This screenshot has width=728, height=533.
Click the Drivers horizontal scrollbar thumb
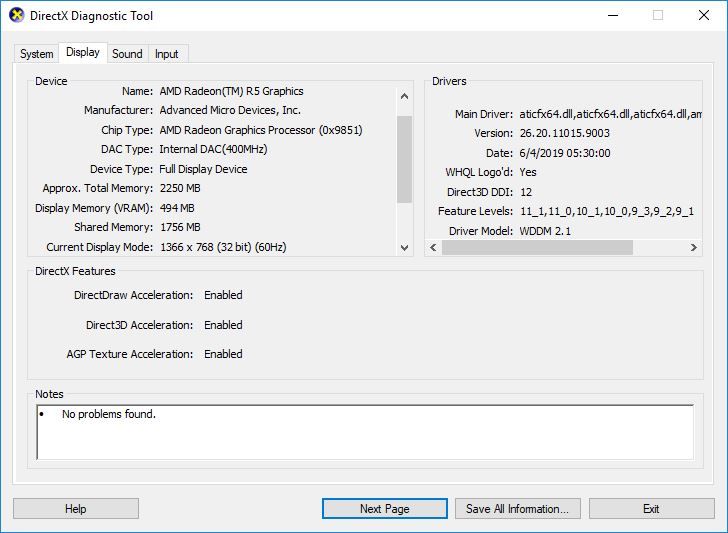pyautogui.click(x=537, y=247)
